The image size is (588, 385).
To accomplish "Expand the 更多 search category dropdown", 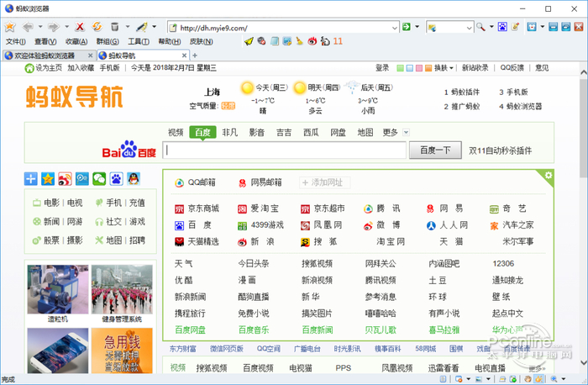I will point(406,133).
